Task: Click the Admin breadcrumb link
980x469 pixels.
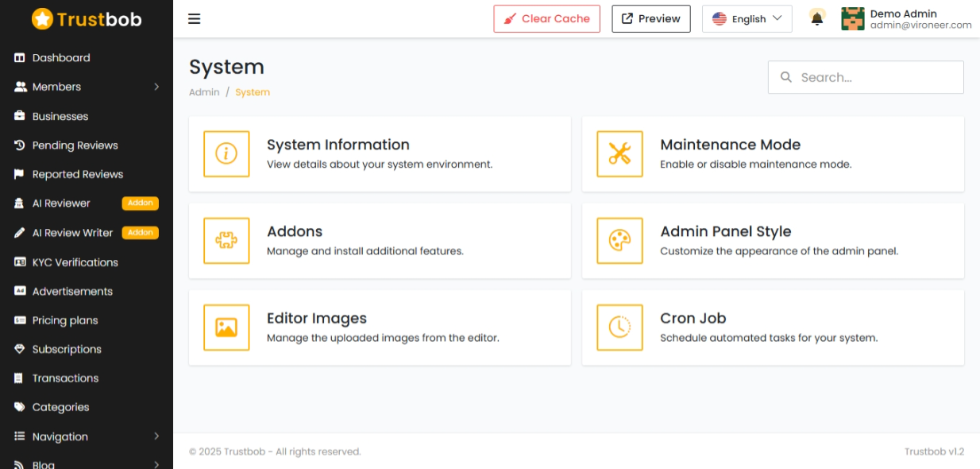Action: click(204, 92)
